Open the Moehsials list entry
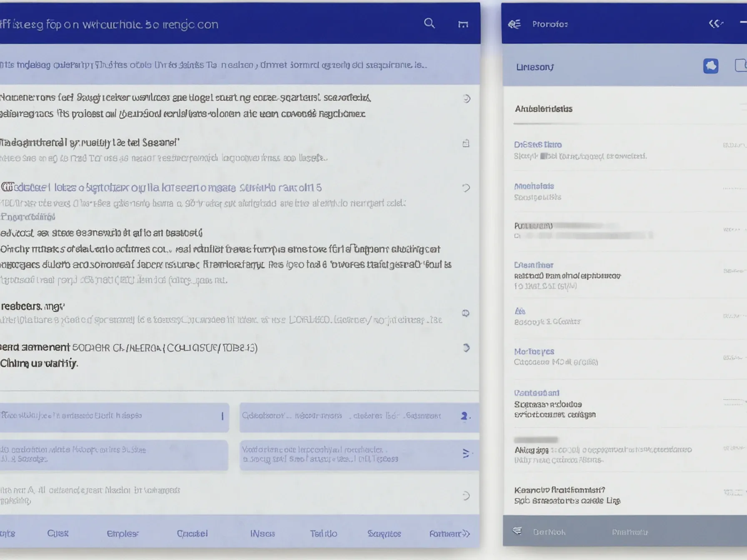747x560 pixels. click(x=534, y=186)
